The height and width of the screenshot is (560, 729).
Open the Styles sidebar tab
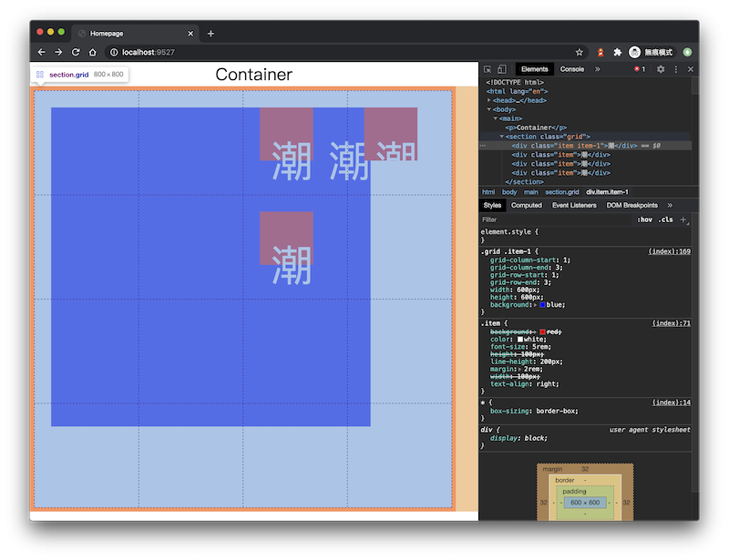pos(492,206)
